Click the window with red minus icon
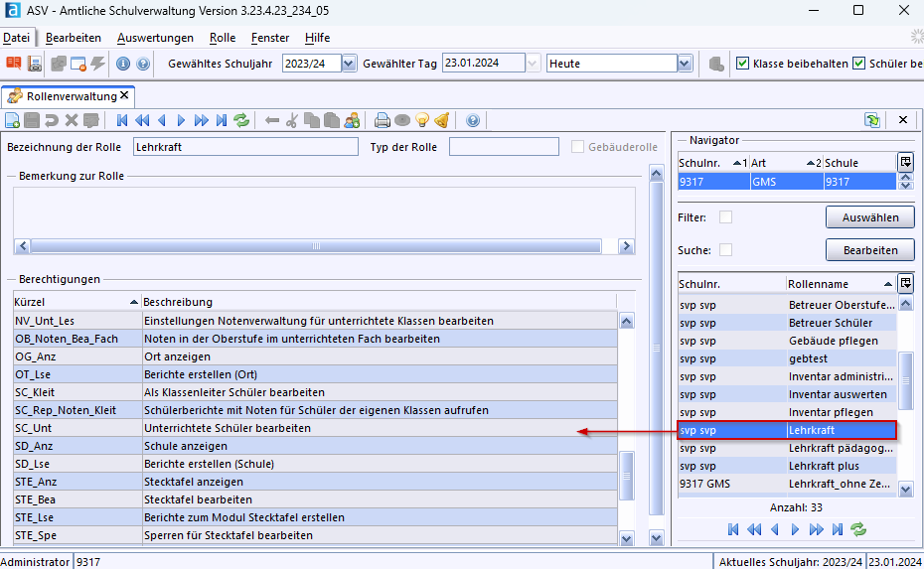This screenshot has width=924, height=569. [77, 63]
